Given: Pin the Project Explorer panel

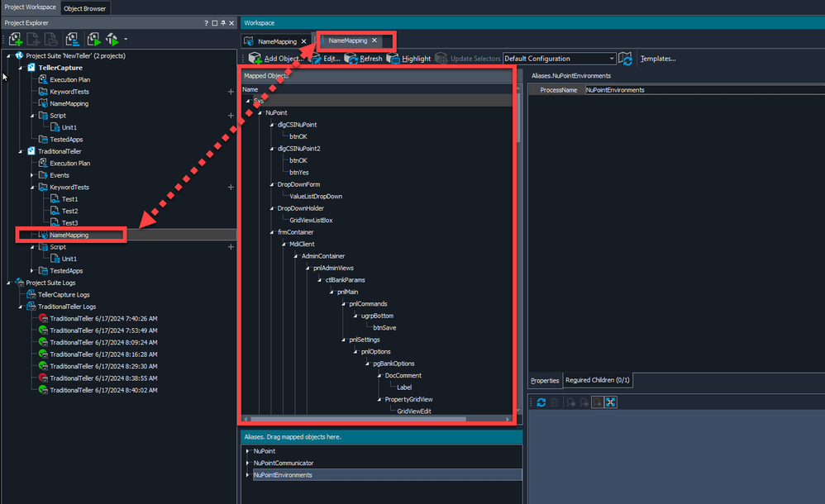Looking at the screenshot, I should click(x=223, y=23).
